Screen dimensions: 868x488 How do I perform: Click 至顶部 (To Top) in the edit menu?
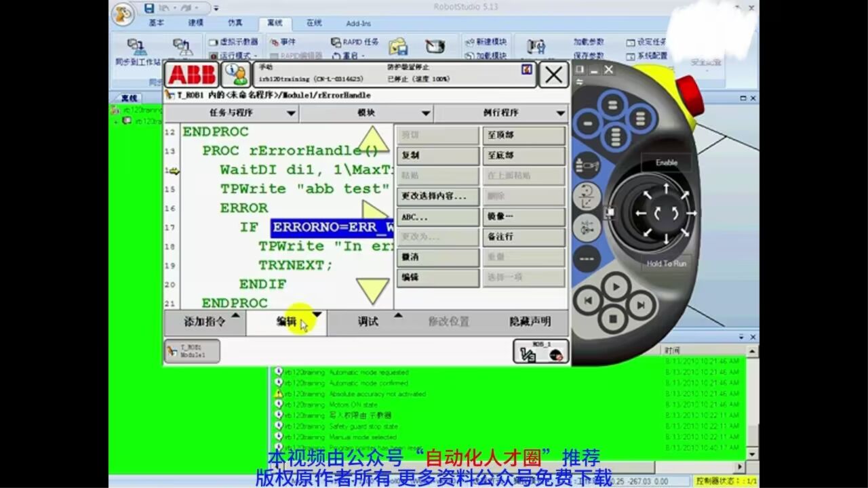(x=522, y=135)
